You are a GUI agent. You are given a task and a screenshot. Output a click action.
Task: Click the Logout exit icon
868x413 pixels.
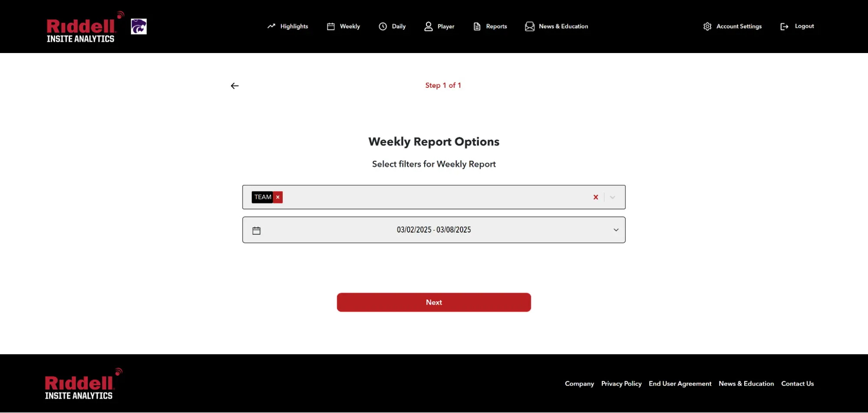tap(784, 27)
